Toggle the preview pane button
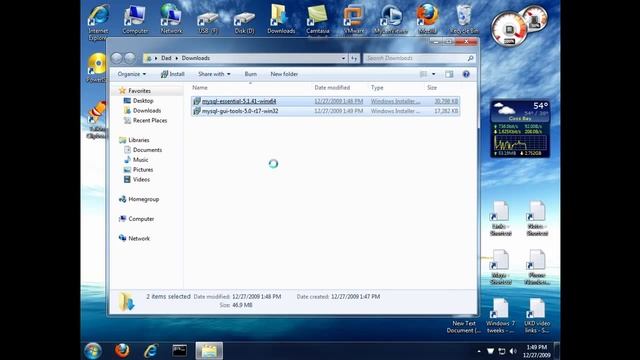640x360 pixels. pos(449,74)
